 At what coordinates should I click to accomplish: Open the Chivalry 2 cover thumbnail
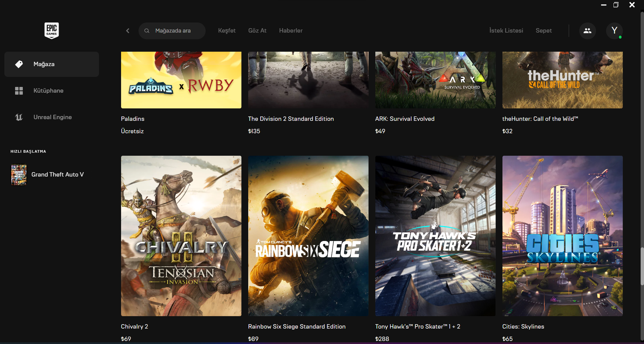(181, 236)
